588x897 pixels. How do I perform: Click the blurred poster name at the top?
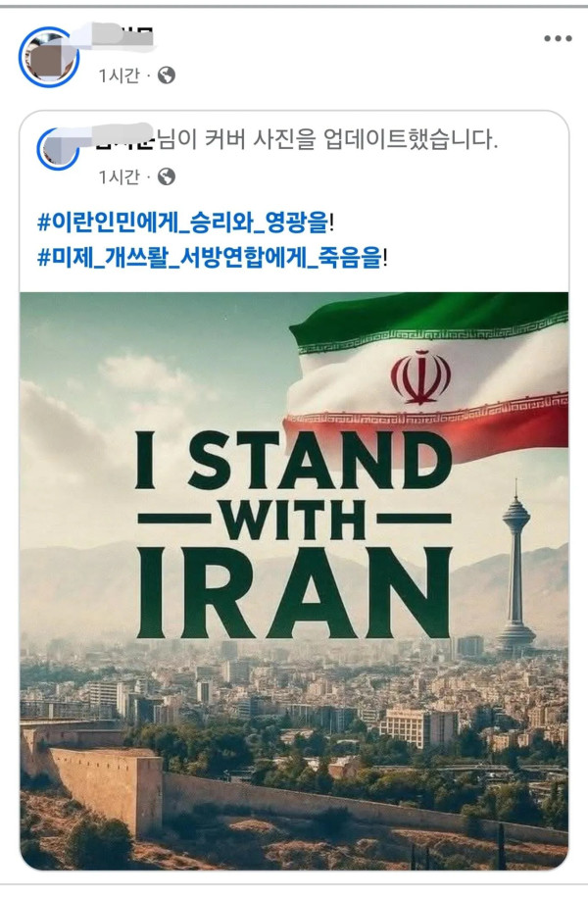click(x=123, y=35)
